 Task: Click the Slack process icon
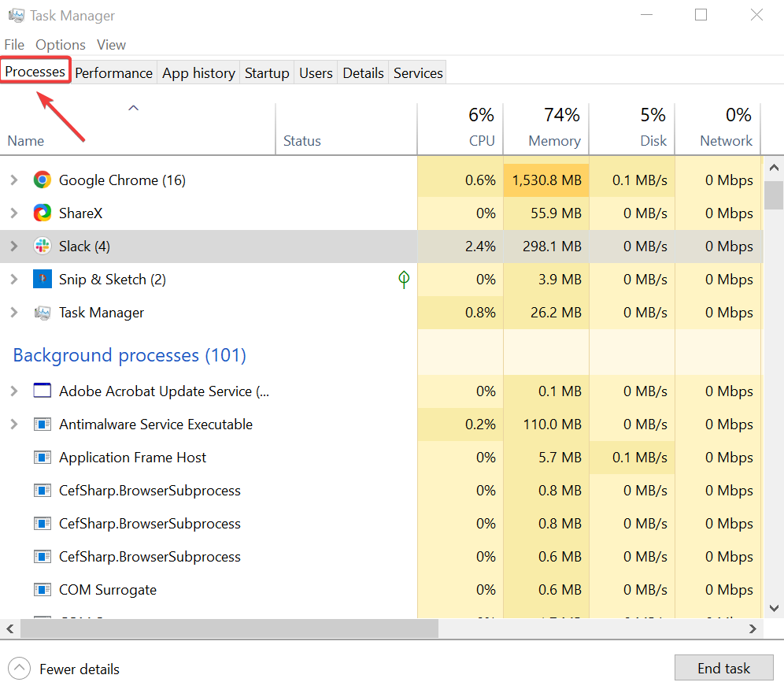coord(43,247)
